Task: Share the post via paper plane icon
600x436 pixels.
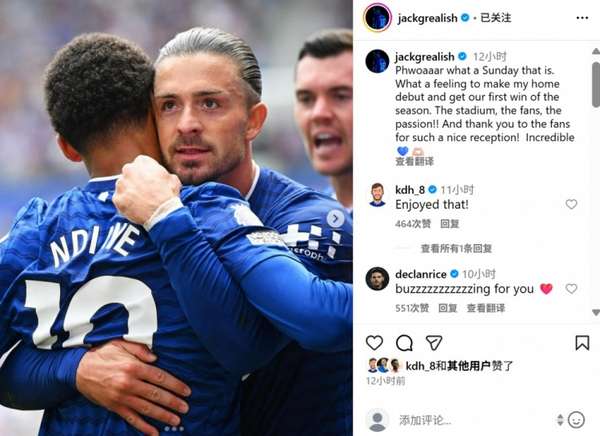Action: (x=434, y=343)
